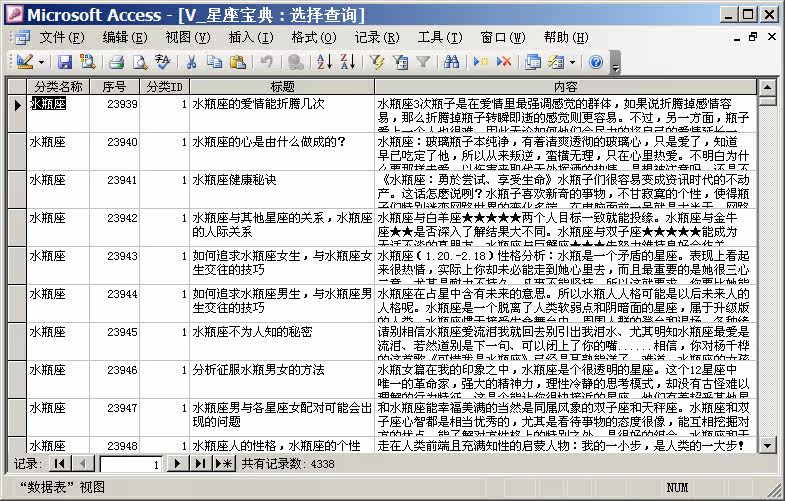
Task: Click the 分类名称 column header
Action: (58, 87)
